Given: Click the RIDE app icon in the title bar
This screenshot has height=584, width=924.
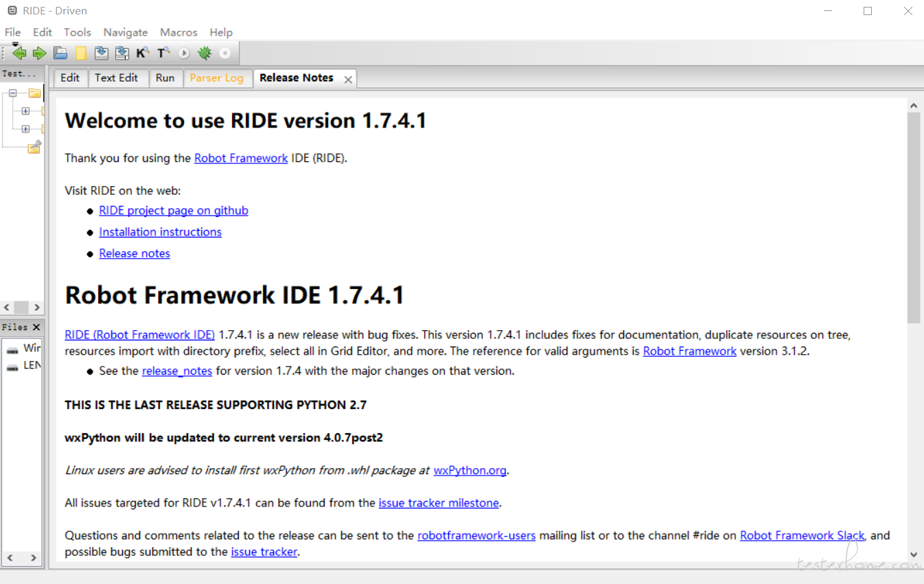Looking at the screenshot, I should 12,11.
